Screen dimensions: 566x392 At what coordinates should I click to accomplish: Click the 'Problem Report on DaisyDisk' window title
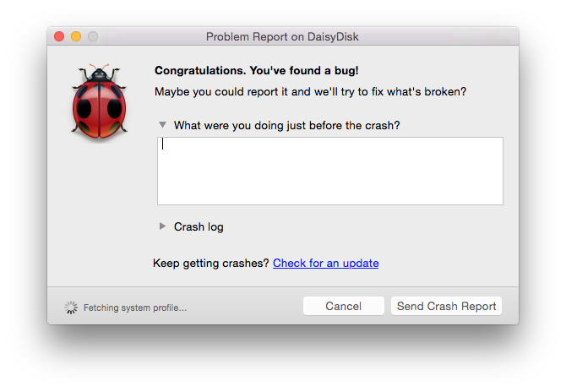coord(282,37)
